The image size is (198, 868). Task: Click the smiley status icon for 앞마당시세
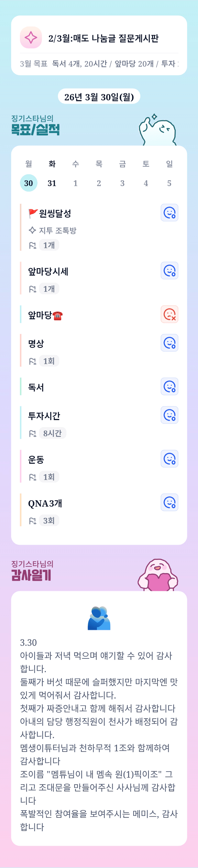[x=169, y=271]
